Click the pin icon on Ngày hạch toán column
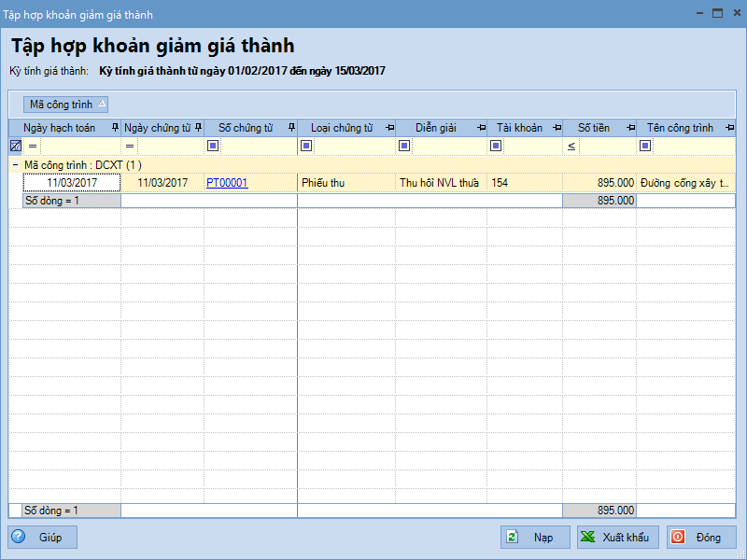747x560 pixels. click(115, 128)
